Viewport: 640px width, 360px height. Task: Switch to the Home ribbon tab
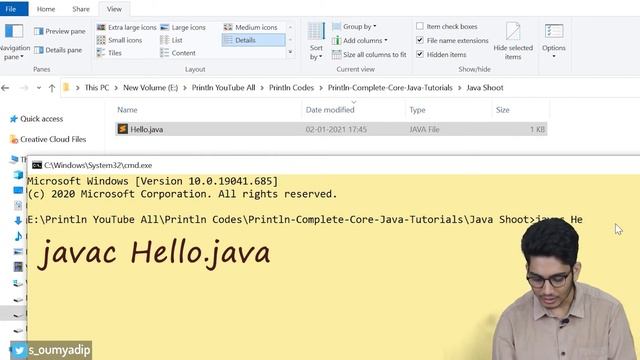click(x=46, y=9)
